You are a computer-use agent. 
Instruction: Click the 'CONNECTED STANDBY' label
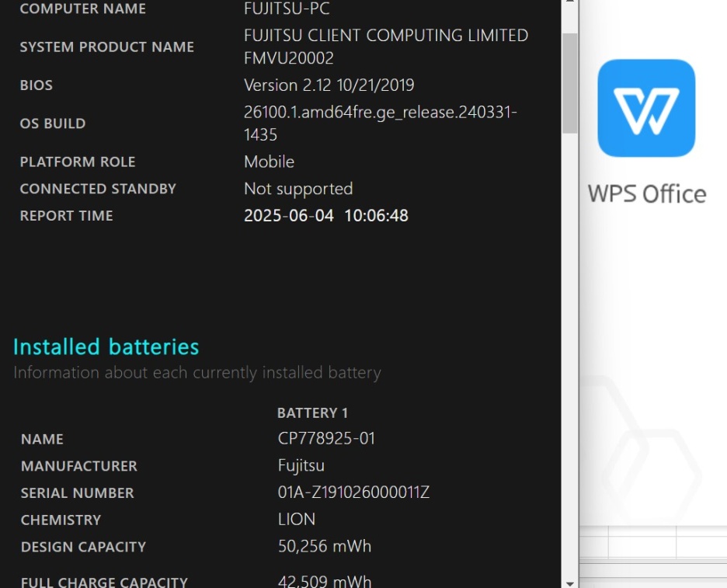[x=98, y=190]
